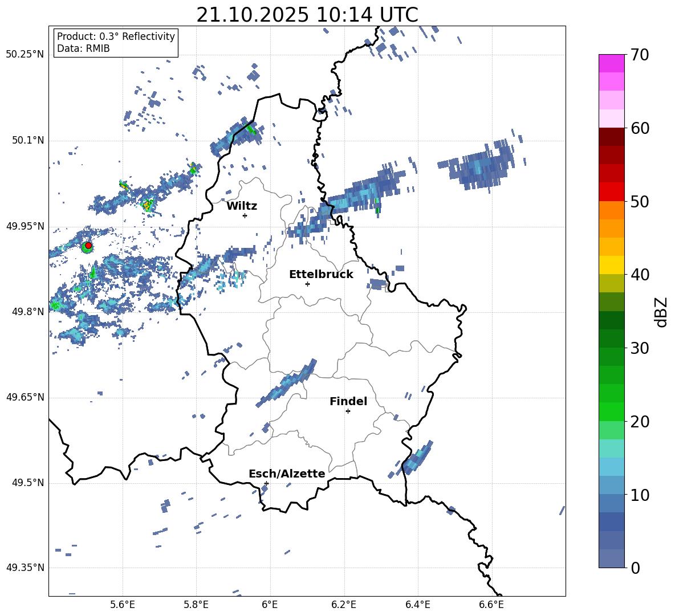The width and height of the screenshot is (675, 616).
Task: Click the radar echo streak northwest of Findel
Action: tap(286, 383)
